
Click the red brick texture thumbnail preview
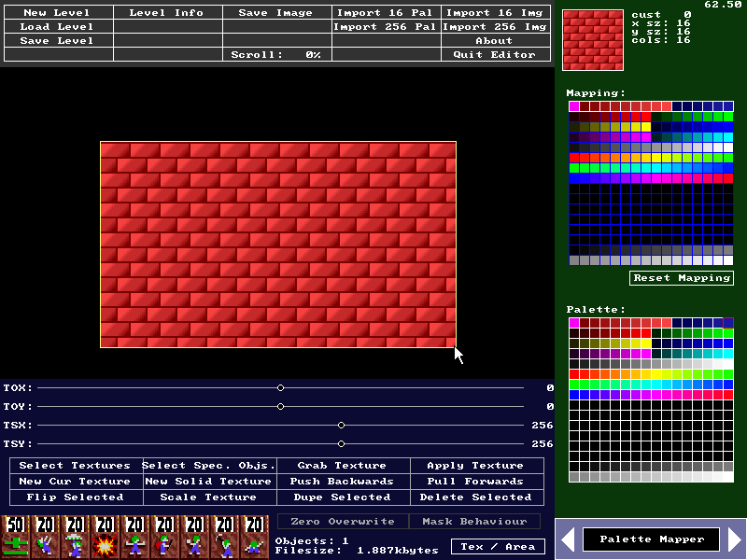[593, 40]
